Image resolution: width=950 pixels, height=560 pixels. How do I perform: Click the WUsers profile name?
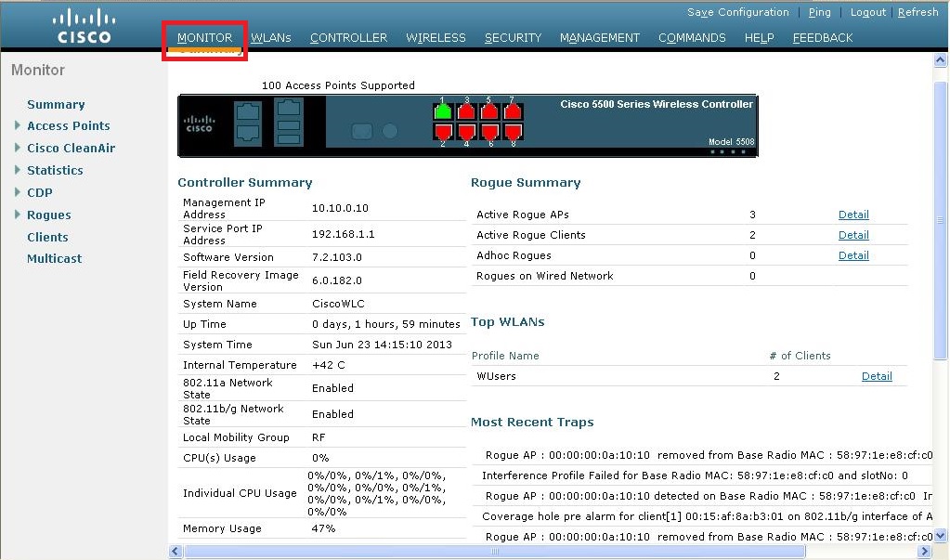tap(496, 376)
